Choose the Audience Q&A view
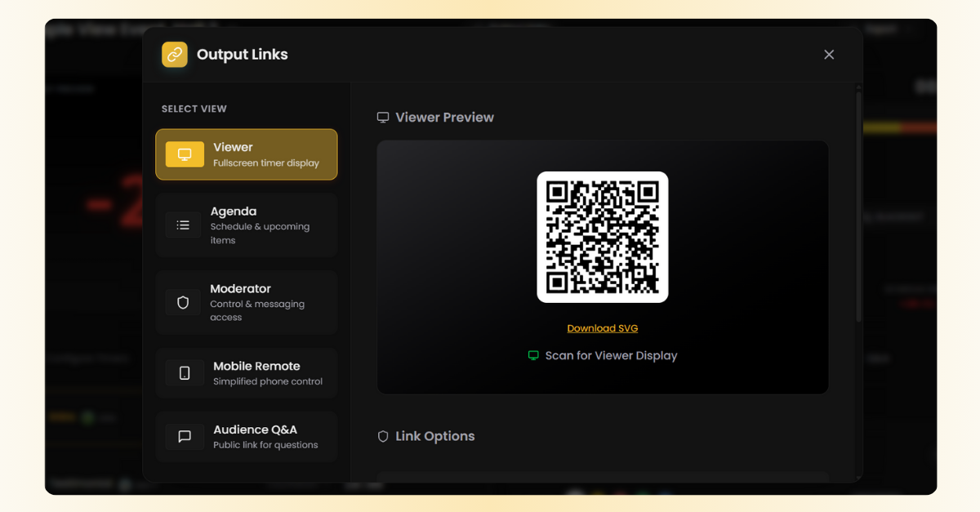 click(x=246, y=437)
